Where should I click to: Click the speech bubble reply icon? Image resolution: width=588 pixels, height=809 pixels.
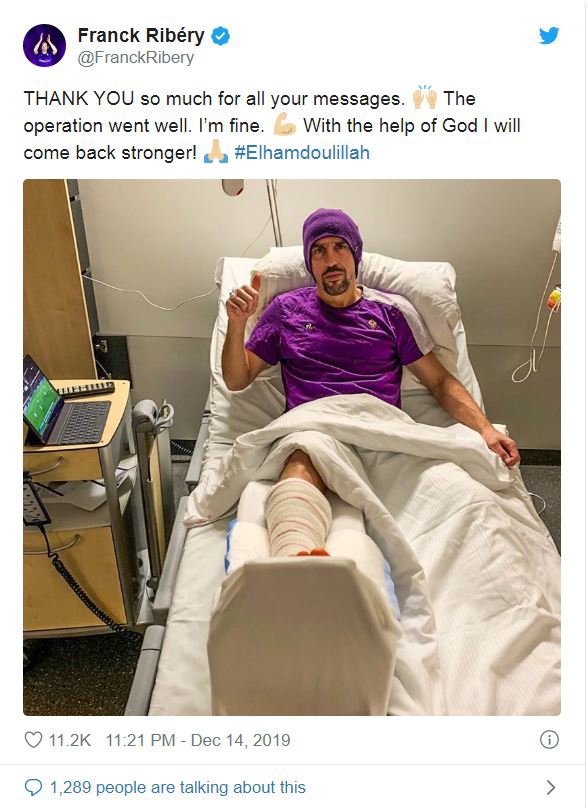[34, 787]
